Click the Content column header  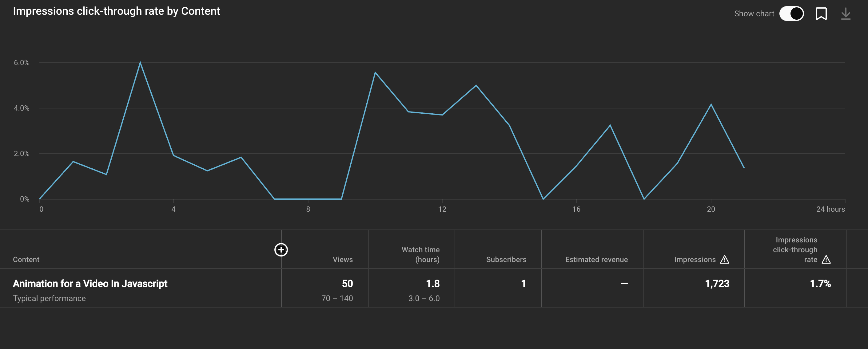[x=26, y=260]
